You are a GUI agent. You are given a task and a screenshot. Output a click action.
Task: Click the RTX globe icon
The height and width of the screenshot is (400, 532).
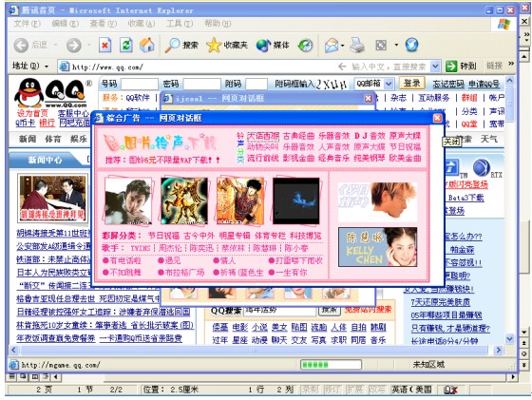coord(482,167)
